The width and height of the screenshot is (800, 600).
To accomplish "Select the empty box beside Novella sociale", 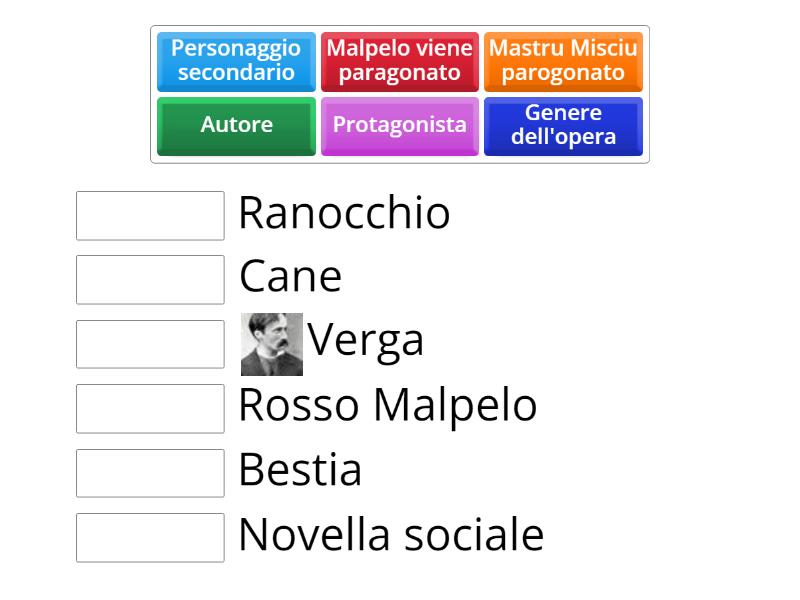I will pyautogui.click(x=149, y=538).
